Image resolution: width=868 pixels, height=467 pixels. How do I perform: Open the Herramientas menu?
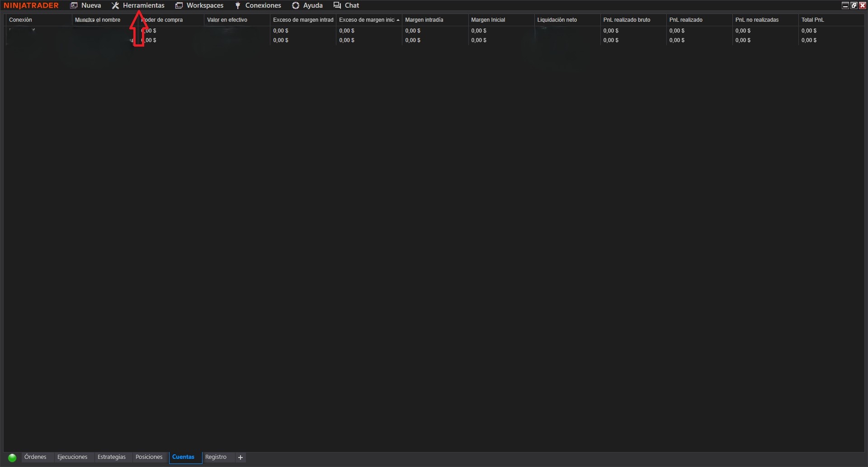click(x=138, y=5)
